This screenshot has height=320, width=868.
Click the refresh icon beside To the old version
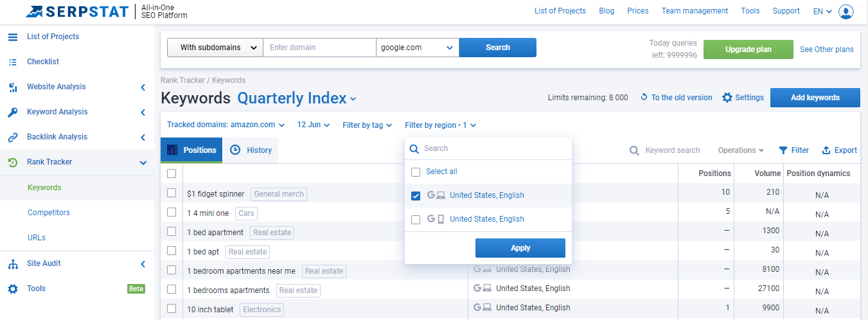point(644,98)
